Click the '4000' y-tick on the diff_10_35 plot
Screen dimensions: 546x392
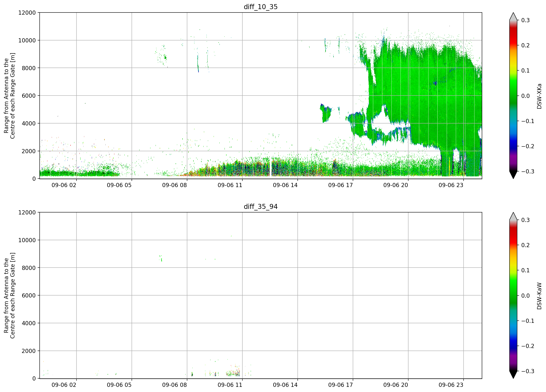click(x=29, y=123)
